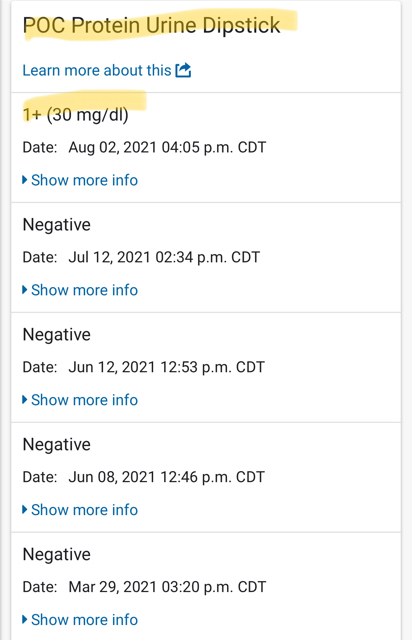
Task: Expand arrow for the Mar 29, 2021 result
Action: 24,619
